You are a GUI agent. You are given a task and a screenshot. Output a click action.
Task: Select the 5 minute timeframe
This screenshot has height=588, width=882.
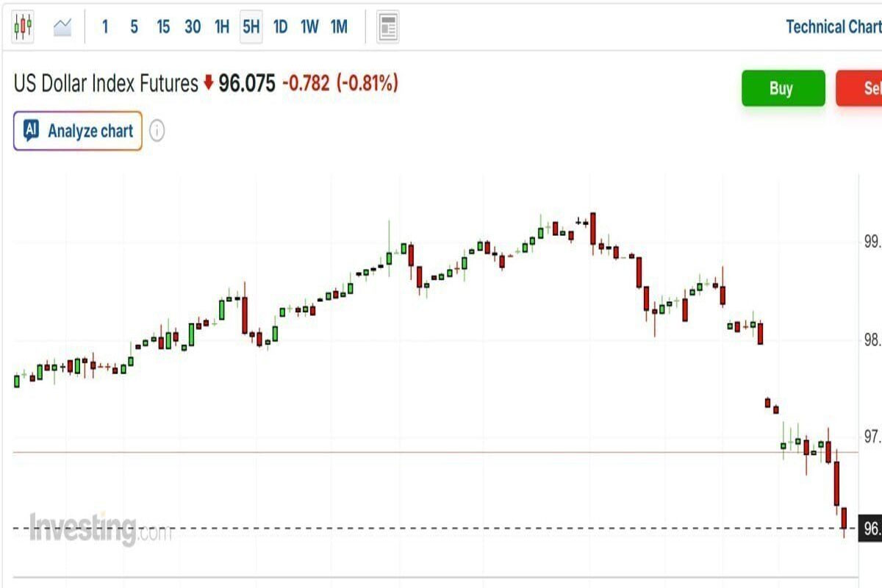click(134, 27)
